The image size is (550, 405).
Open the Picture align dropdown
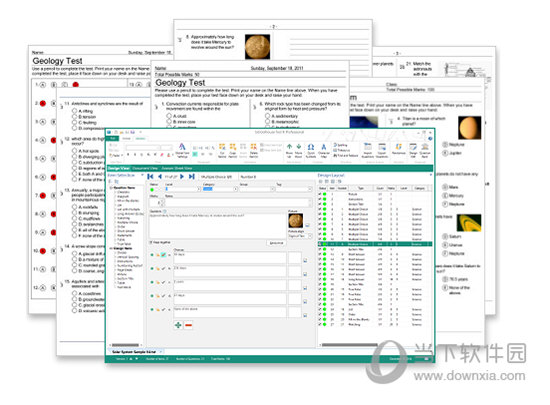click(x=310, y=236)
